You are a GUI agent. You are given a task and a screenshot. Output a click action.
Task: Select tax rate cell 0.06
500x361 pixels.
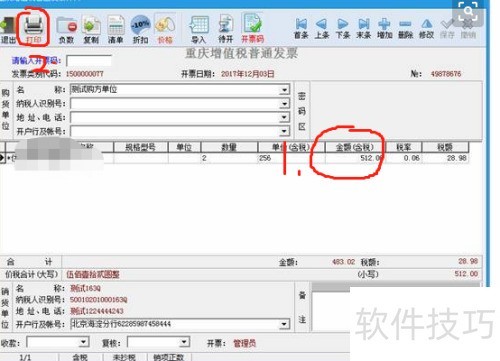(404, 158)
